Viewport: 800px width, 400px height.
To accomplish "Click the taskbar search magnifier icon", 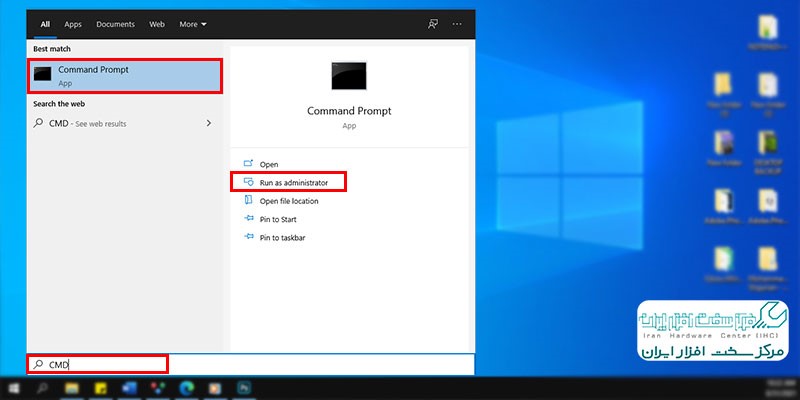I will coord(43,389).
